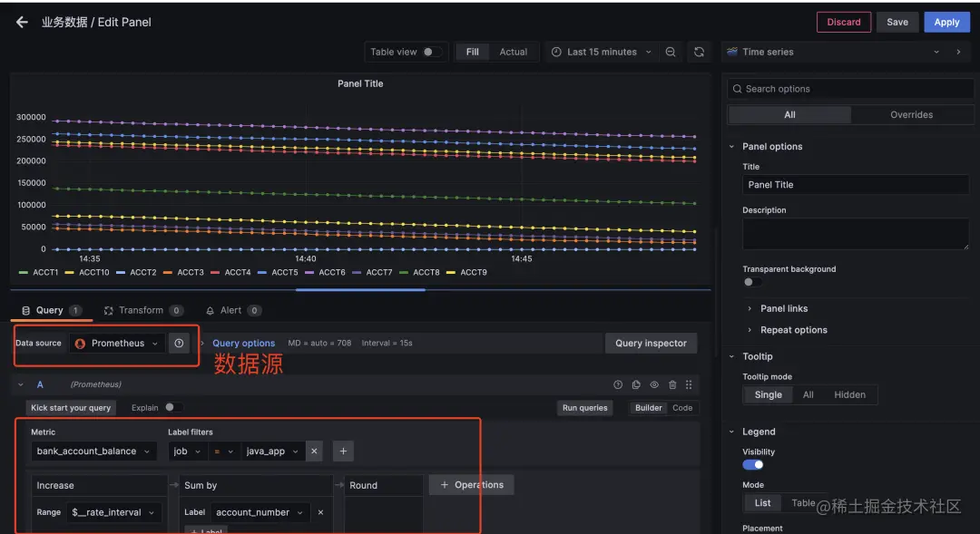Open the bank_account_balance metric dropdown
Screen dimensions: 980x534
click(x=93, y=451)
